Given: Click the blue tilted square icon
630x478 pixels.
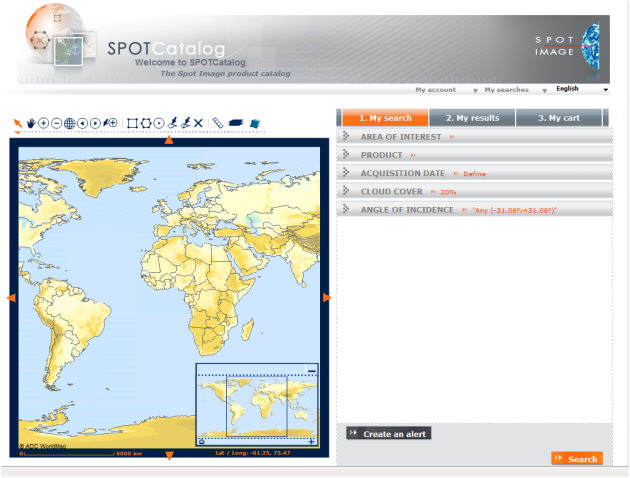Looking at the screenshot, I should [255, 123].
